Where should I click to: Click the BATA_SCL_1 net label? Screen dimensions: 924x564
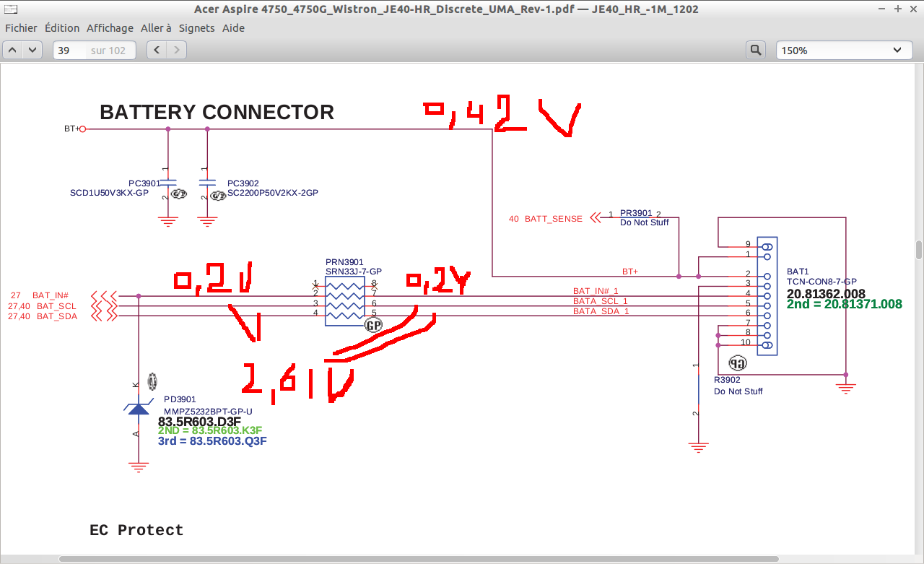click(x=601, y=301)
